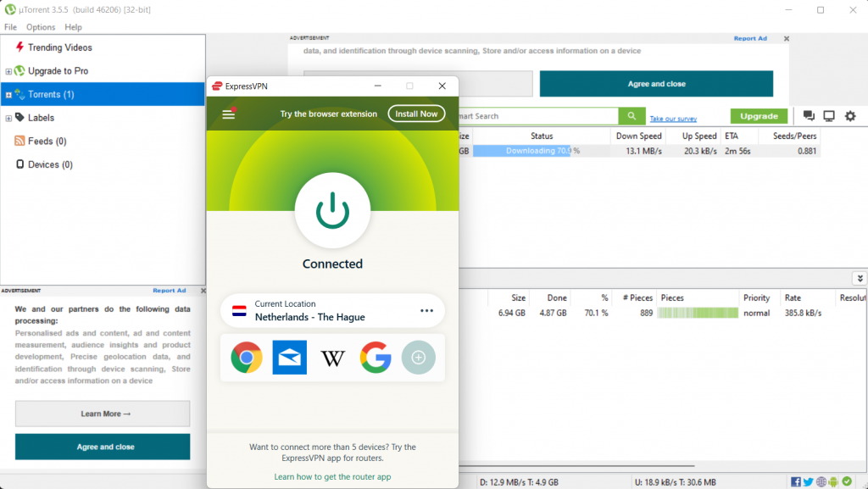Click the Facebook status bar icon
868x489 pixels.
point(795,482)
